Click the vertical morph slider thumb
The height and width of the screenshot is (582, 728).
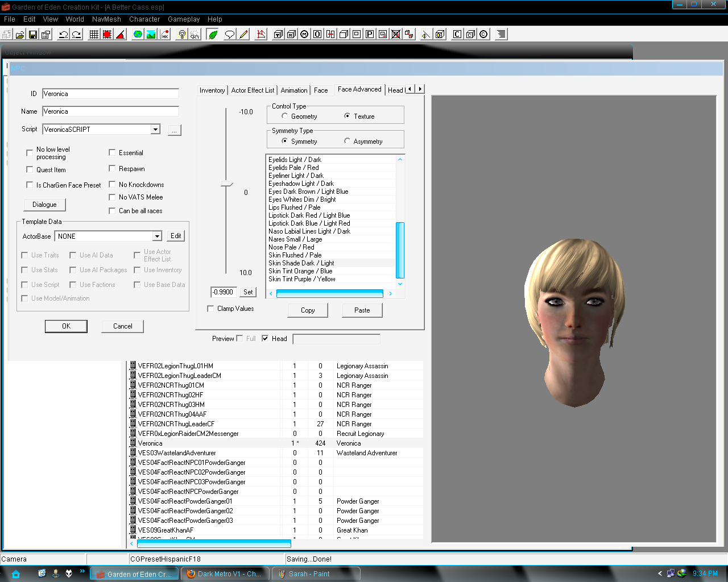point(226,184)
